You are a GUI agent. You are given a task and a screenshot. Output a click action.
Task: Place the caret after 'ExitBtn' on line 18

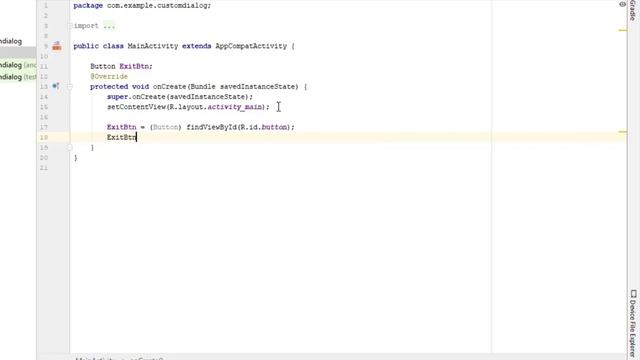(136, 137)
